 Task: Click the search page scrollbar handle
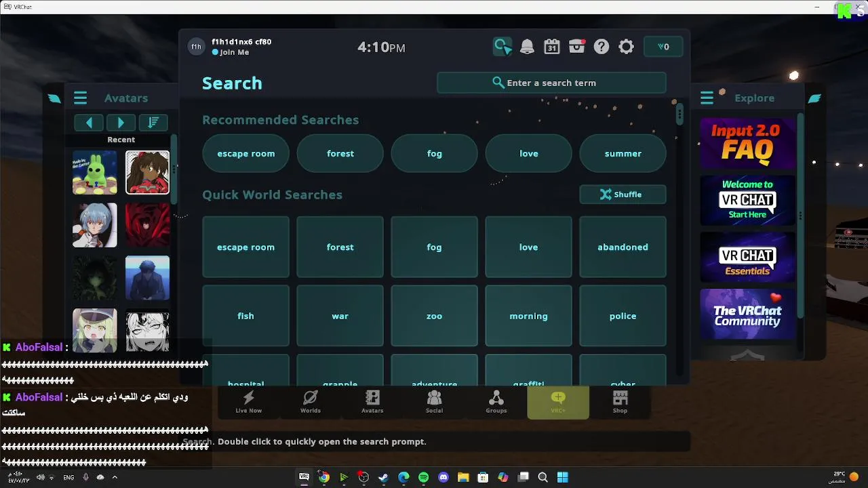(x=679, y=114)
